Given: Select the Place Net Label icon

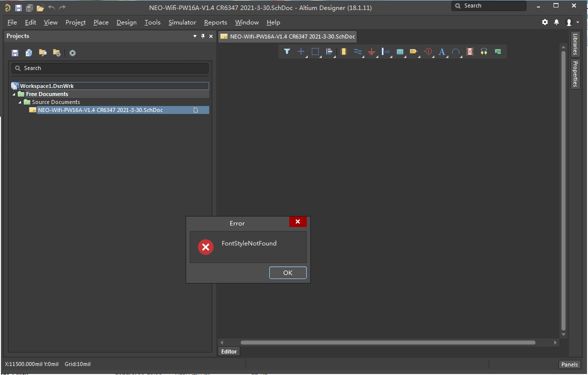Looking at the screenshot, I should point(385,51).
